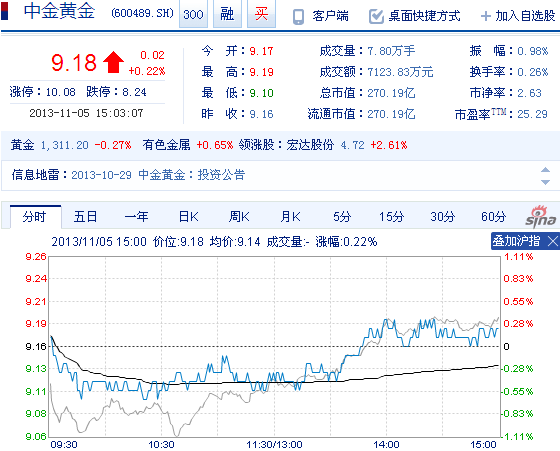Click inside the intraday price chart
This screenshot has height=451, width=560.
[274, 346]
